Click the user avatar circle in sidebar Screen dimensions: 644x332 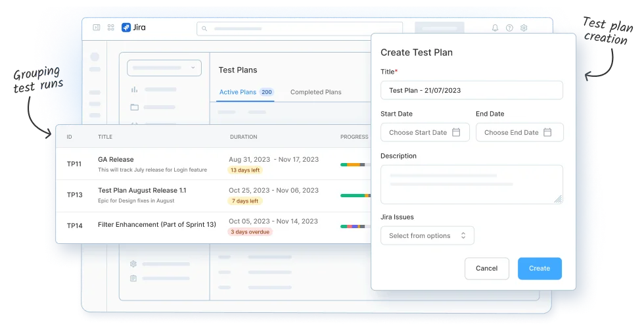coord(95,57)
